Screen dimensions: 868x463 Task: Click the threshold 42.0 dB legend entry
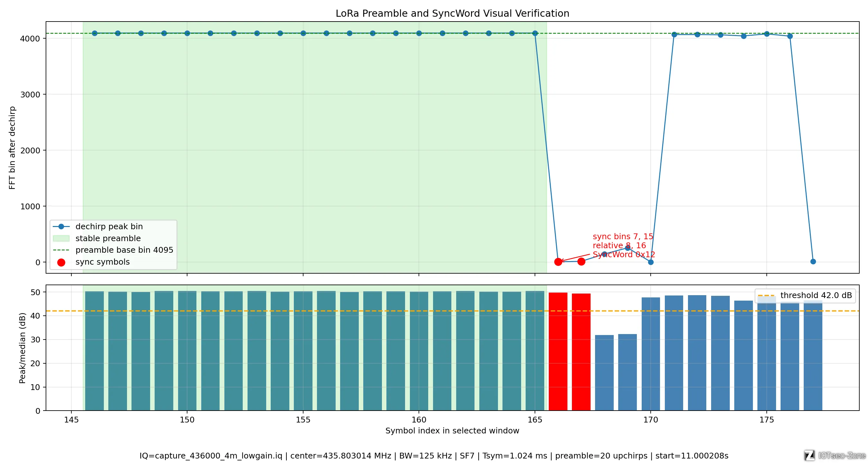(x=805, y=295)
